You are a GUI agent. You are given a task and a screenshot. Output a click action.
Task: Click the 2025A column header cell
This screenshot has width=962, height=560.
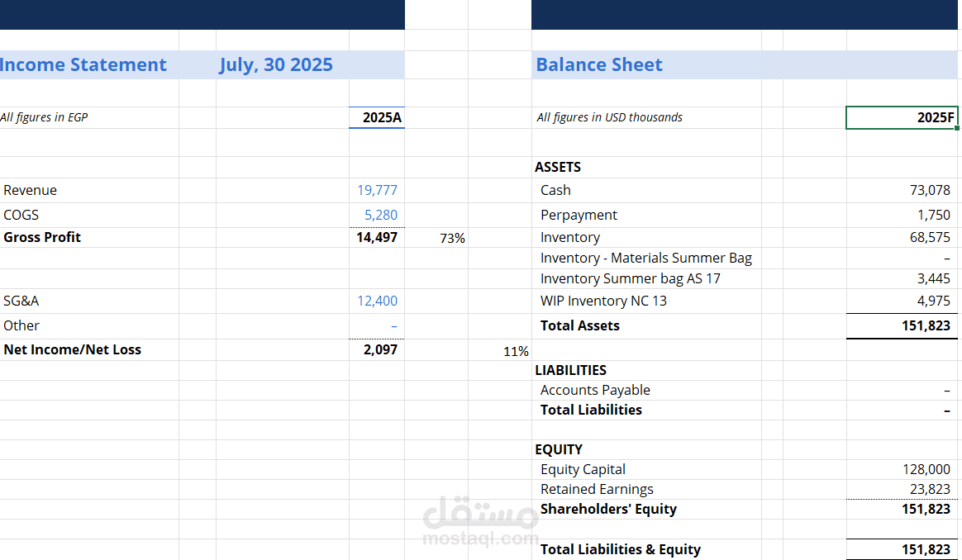[377, 117]
